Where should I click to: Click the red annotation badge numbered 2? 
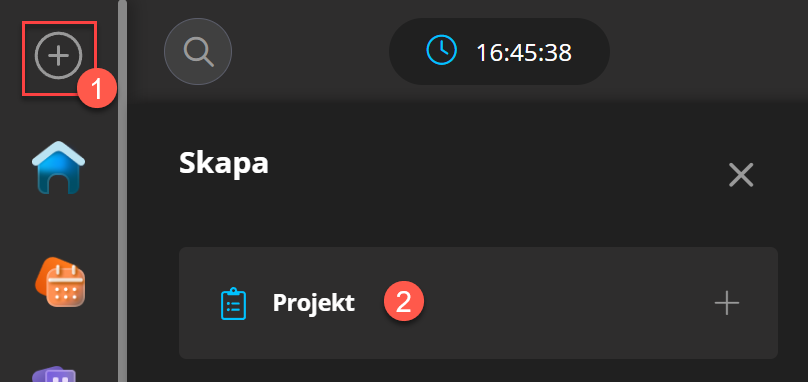click(403, 301)
